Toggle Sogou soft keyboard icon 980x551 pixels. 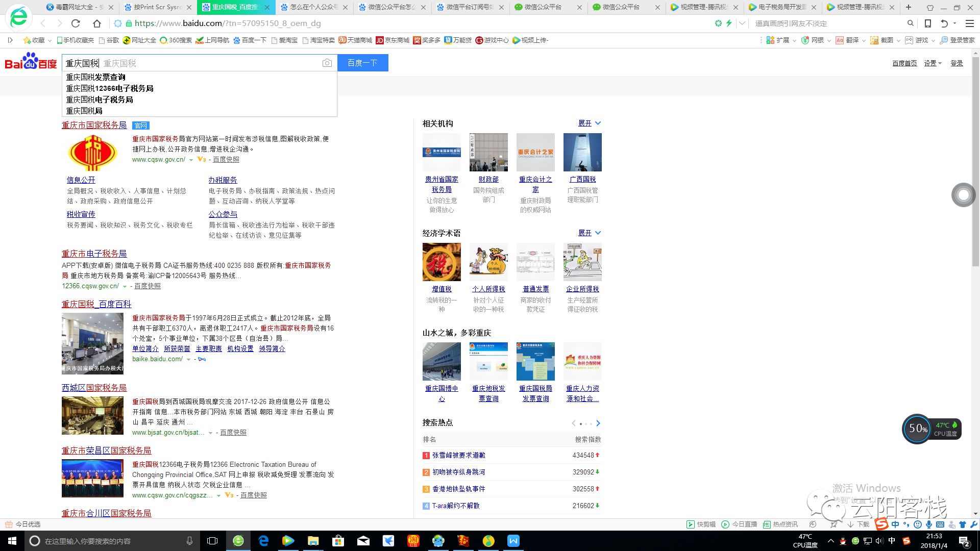[940, 524]
